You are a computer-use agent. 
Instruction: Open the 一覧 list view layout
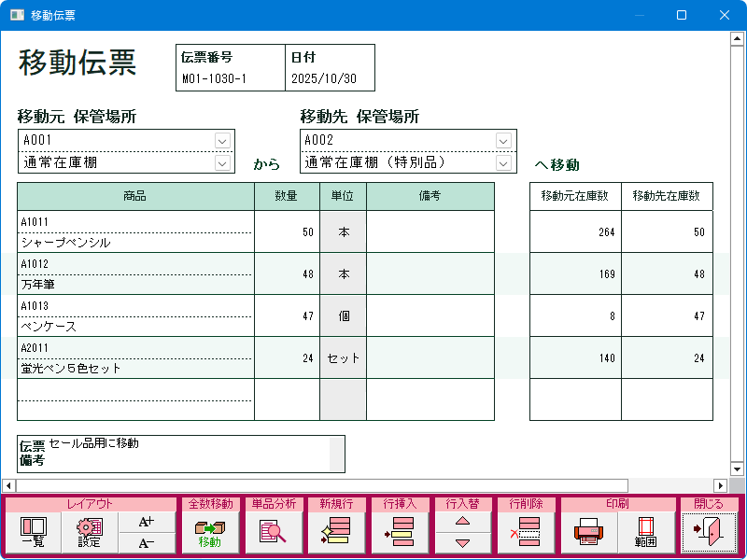click(x=33, y=532)
